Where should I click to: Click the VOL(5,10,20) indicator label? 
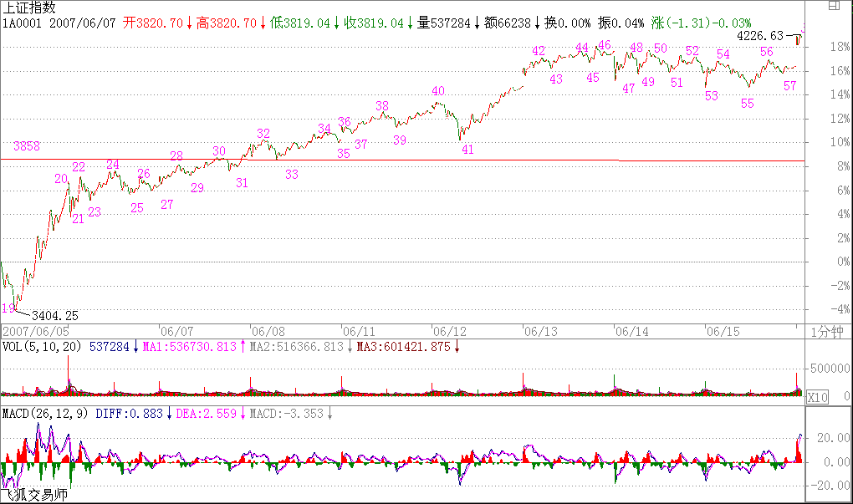[x=43, y=346]
